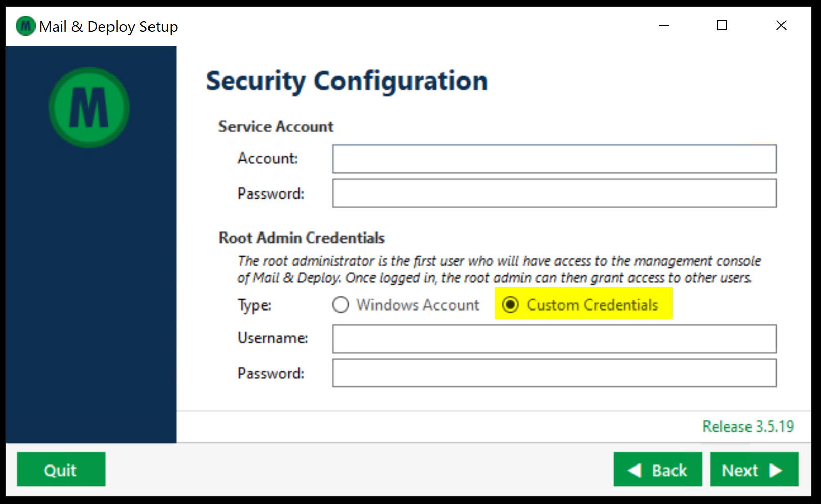Close the Mail & Deploy Setup window
Screen dimensions: 821x504
coord(781,25)
